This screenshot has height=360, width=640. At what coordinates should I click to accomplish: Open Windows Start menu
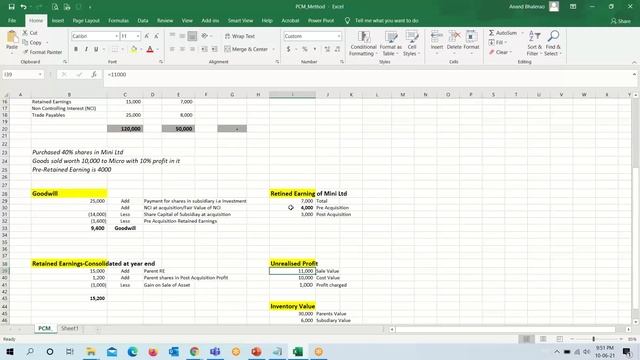[9, 351]
